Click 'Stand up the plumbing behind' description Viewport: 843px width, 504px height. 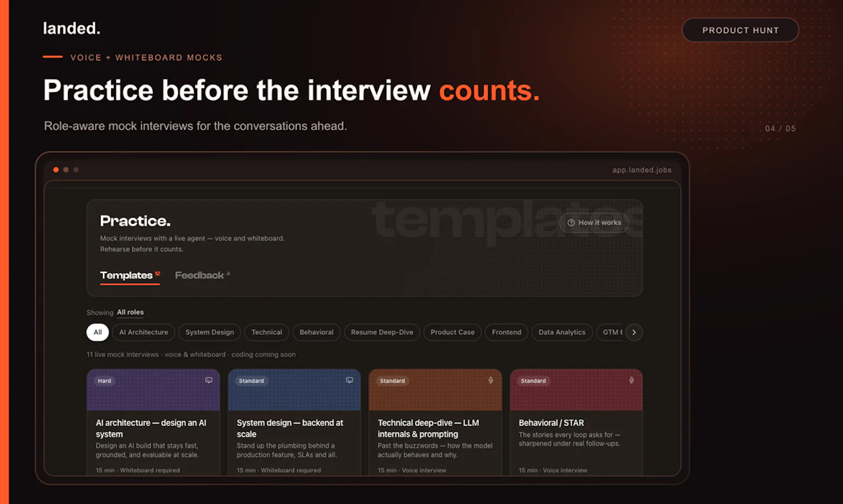click(287, 450)
